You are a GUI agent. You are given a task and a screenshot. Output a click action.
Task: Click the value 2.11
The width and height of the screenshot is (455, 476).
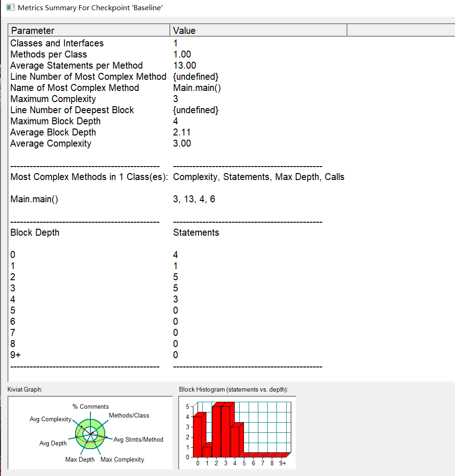(182, 132)
